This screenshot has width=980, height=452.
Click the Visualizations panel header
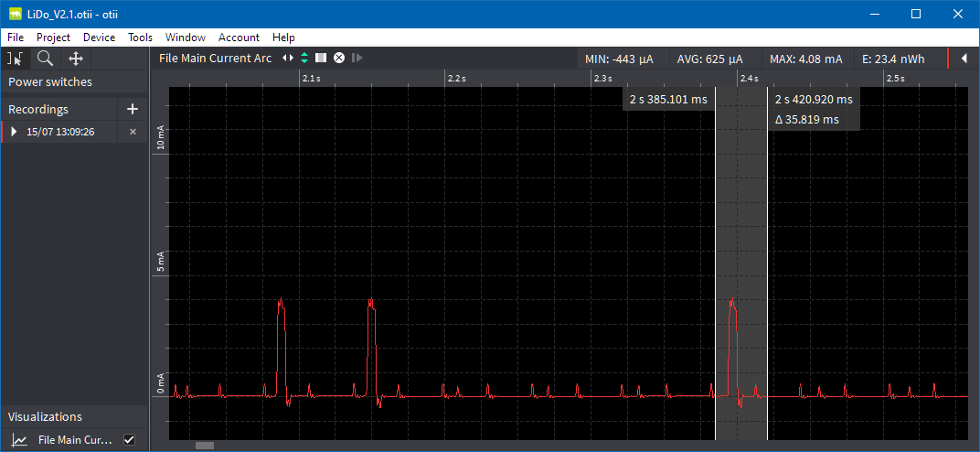click(x=46, y=416)
